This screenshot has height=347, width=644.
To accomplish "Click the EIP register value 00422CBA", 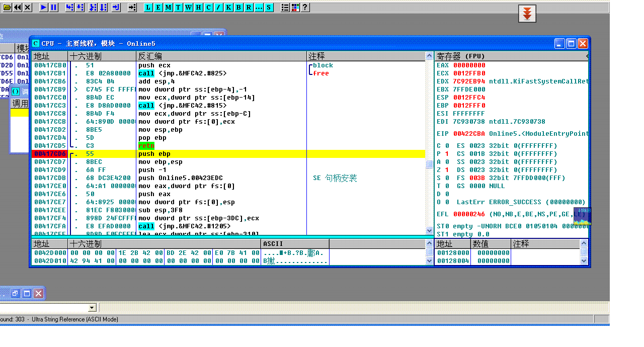I will (469, 134).
